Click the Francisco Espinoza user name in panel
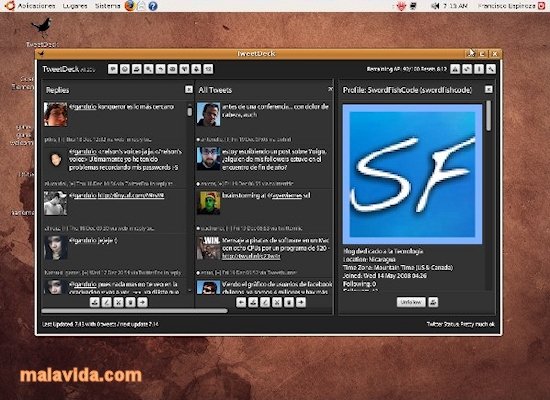Viewport: 550px width, 400px height. click(x=507, y=6)
